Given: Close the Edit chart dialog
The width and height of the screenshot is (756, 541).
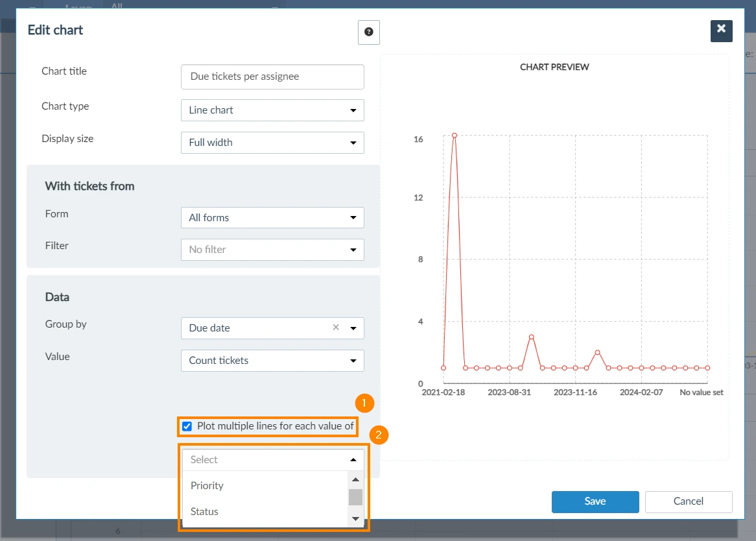Looking at the screenshot, I should click(x=721, y=31).
